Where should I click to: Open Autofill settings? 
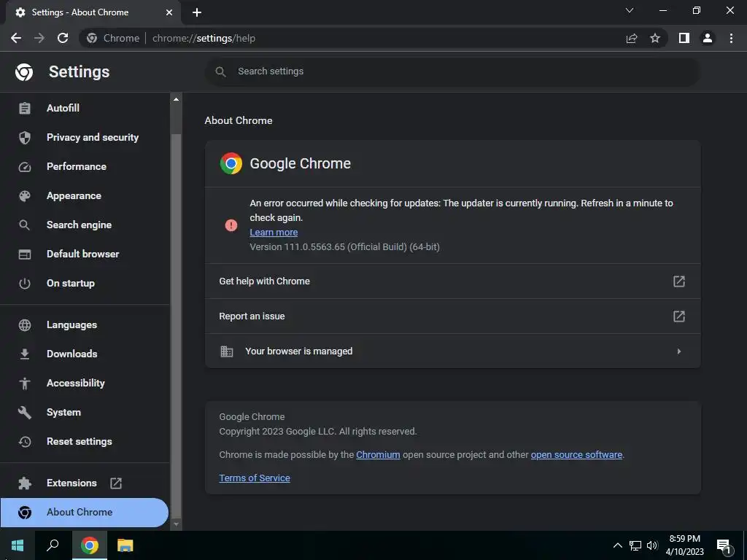85,108
